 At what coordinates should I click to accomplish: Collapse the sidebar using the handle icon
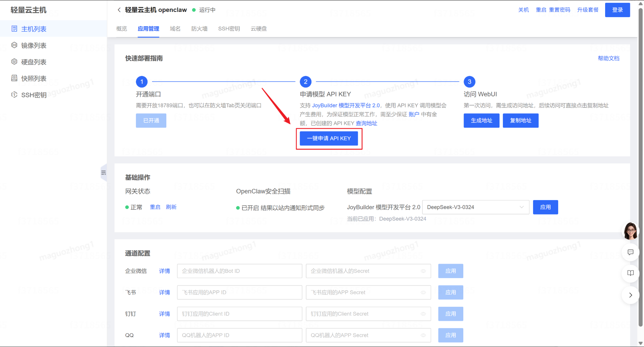103,172
